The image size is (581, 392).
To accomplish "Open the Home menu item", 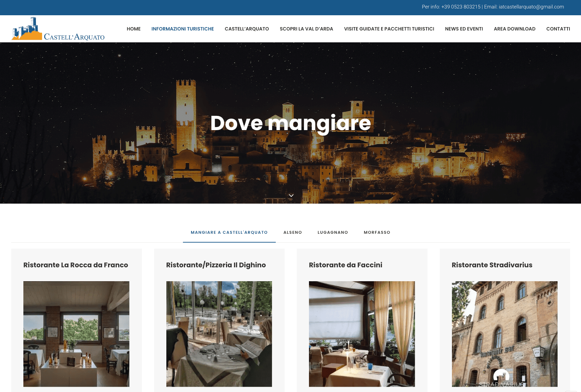I will 133,29.
